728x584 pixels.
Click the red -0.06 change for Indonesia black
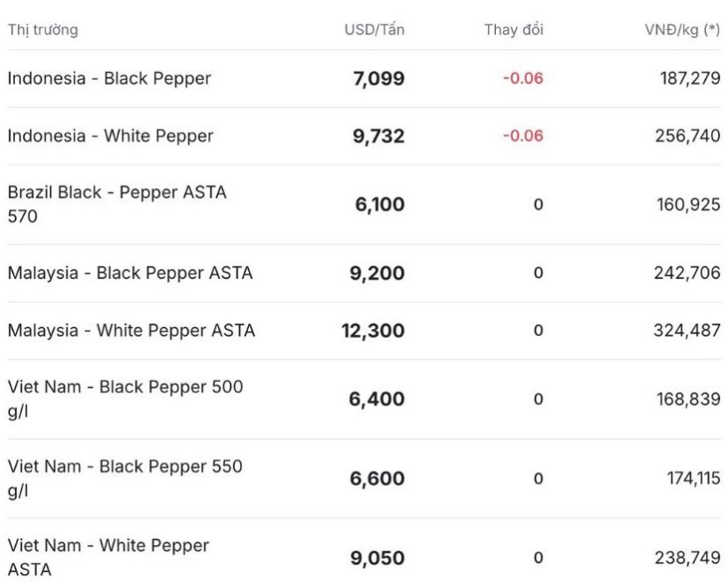click(x=523, y=78)
